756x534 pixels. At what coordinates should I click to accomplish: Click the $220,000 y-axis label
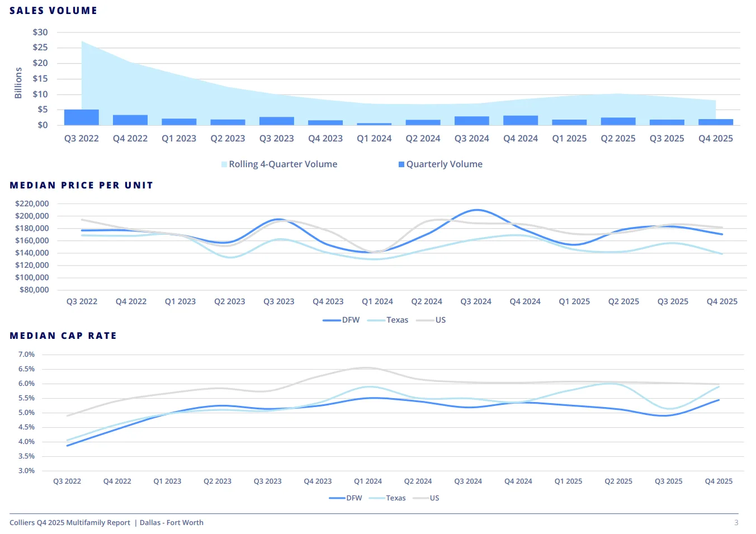(x=32, y=204)
